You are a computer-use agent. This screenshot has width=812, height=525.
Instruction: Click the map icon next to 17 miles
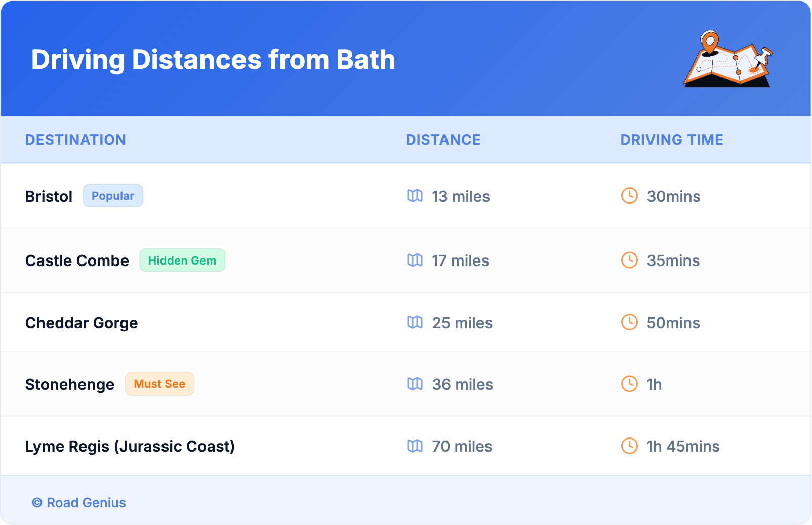point(415,260)
